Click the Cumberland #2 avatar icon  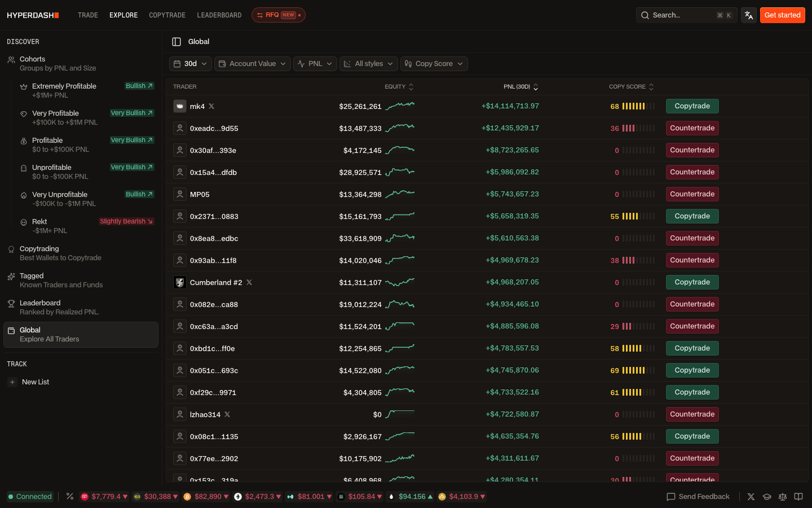(180, 282)
